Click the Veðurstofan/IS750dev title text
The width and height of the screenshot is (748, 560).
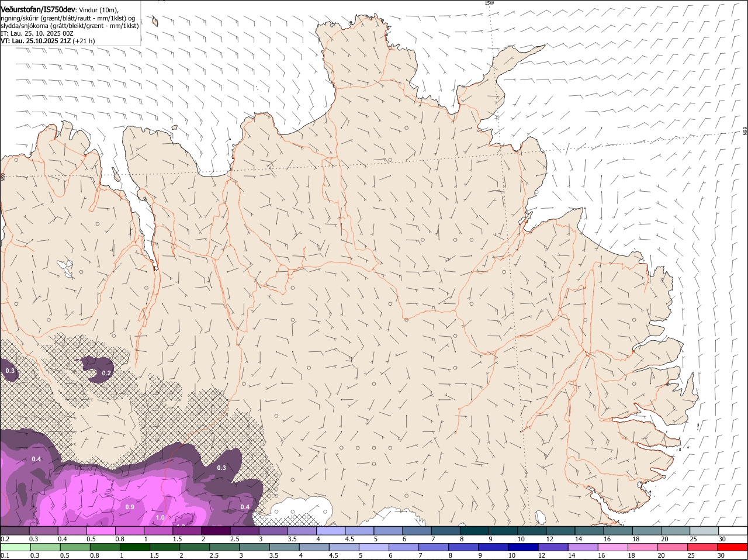(x=38, y=9)
